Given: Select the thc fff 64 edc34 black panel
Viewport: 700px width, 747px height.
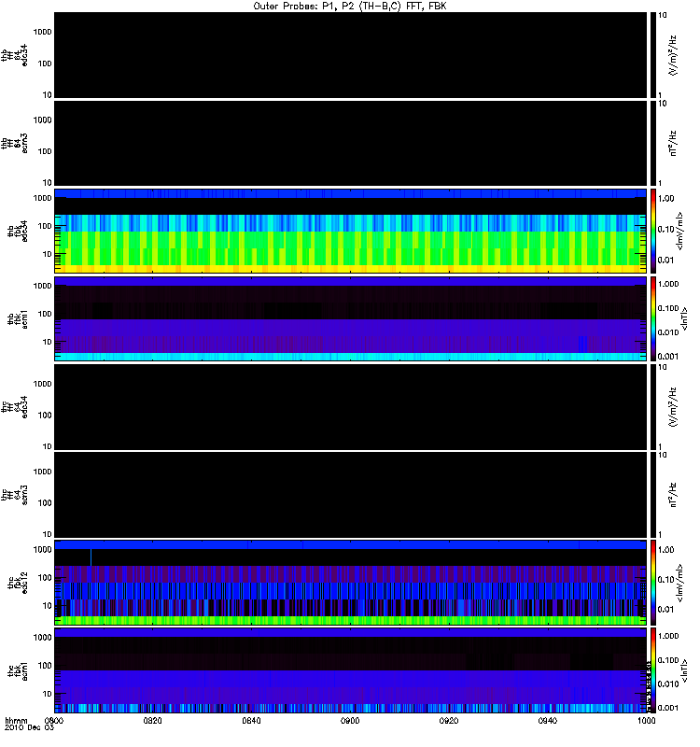Looking at the screenshot, I should [351, 407].
